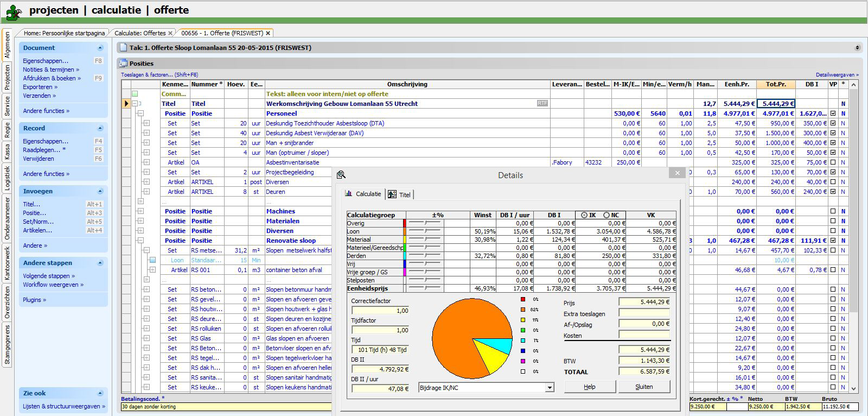The width and height of the screenshot is (868, 416).
Task: Collapse the Invoegen sidebar panel
Action: (100, 191)
